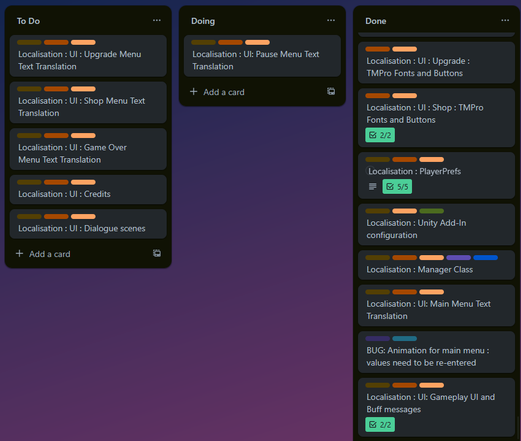Viewport: 521px width, 441px height.
Task: Open the Localisation PlayerPrefs card
Action: click(x=436, y=176)
